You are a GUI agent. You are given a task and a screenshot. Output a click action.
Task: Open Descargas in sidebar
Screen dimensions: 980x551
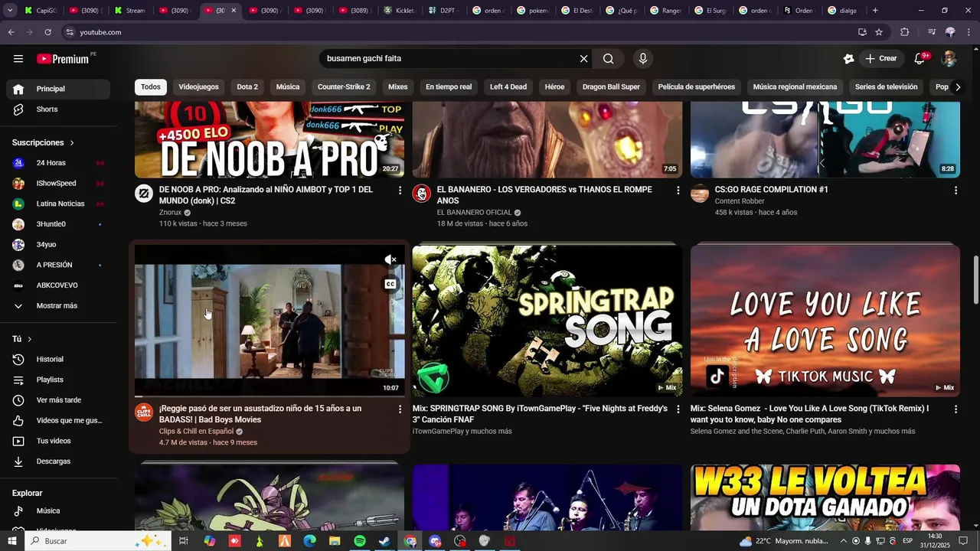[59, 461]
